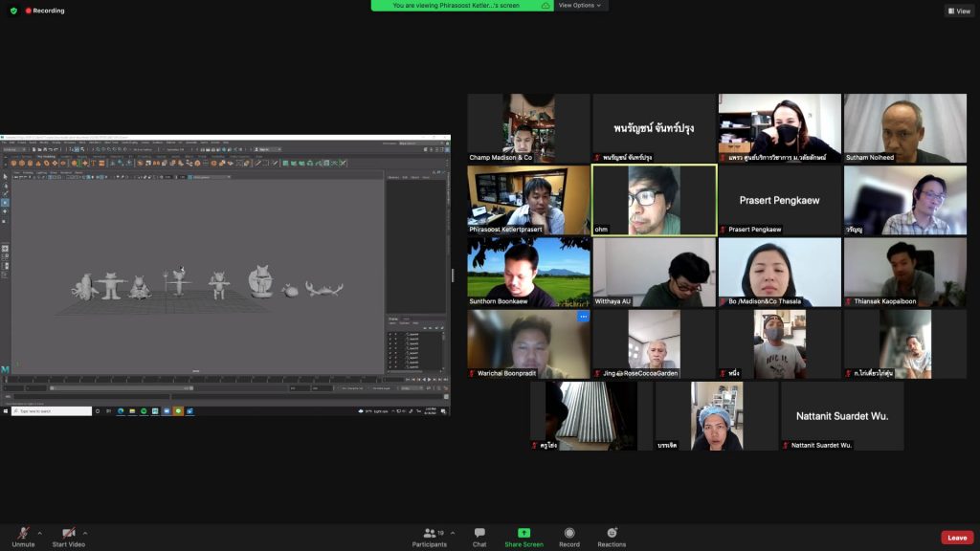The width and height of the screenshot is (980, 551).
Task: Click the View button at top right
Action: [959, 11]
